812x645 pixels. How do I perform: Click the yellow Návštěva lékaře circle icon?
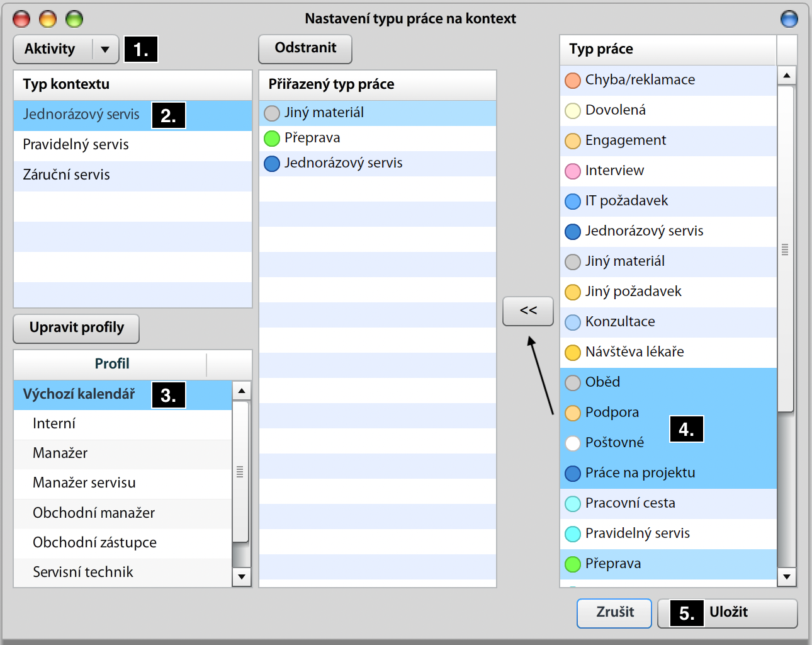click(572, 353)
